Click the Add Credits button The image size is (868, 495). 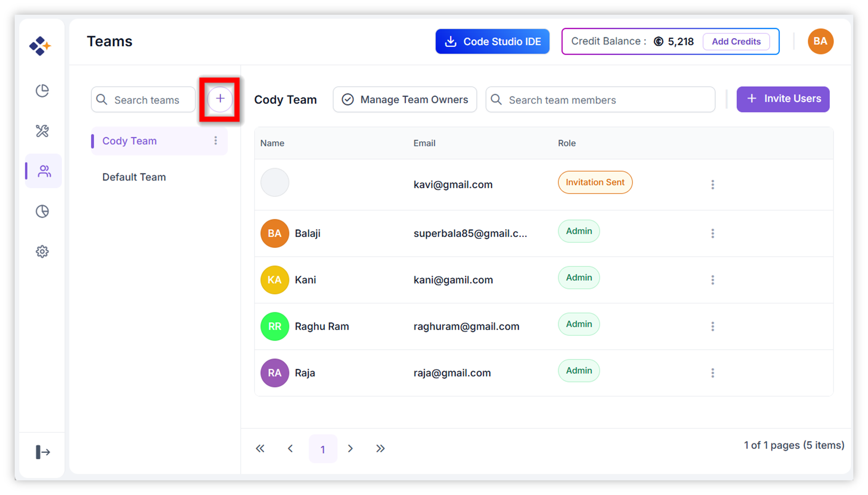736,41
